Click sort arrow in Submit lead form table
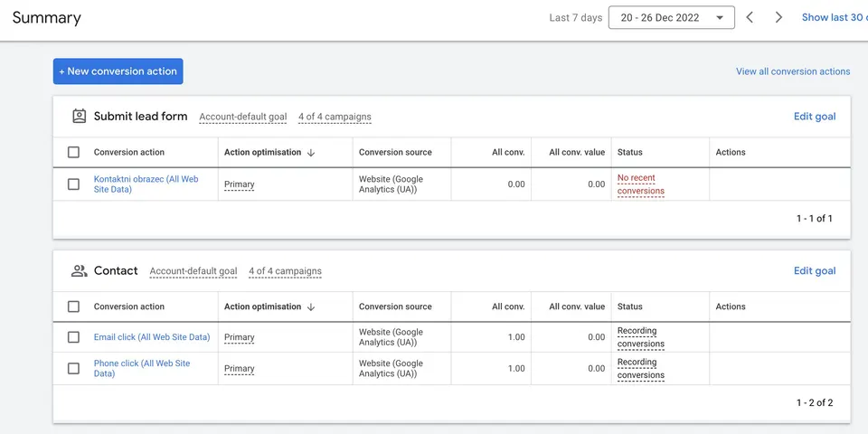The width and height of the screenshot is (868, 434). pos(311,152)
